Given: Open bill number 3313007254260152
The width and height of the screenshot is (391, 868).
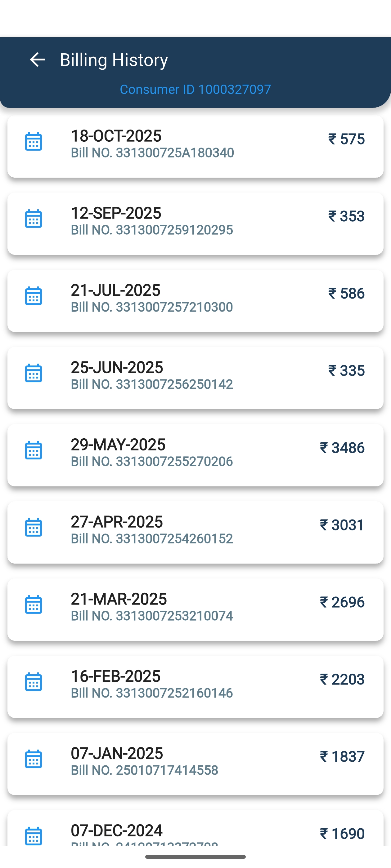Looking at the screenshot, I should tap(152, 538).
